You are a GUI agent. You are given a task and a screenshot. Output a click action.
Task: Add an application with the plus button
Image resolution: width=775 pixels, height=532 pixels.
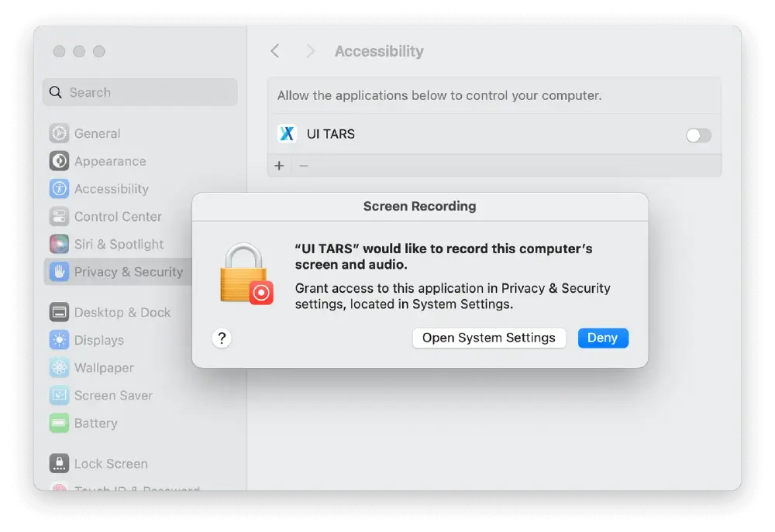click(279, 165)
